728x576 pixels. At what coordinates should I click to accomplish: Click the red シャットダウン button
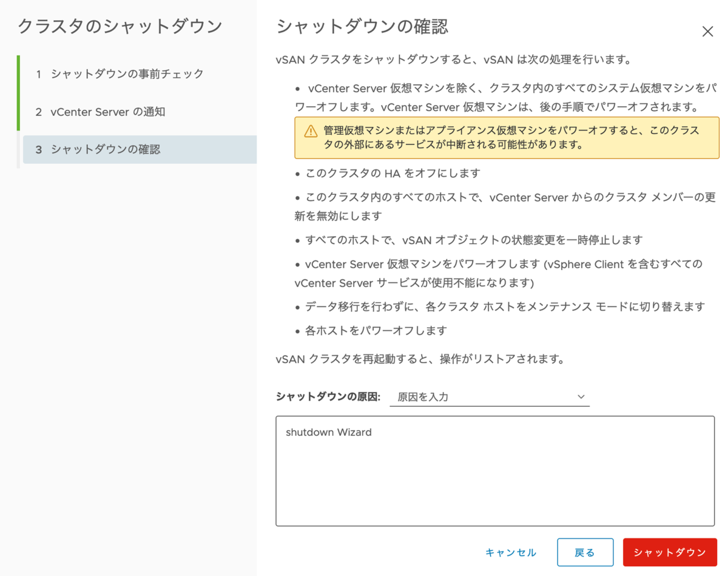pyautogui.click(x=670, y=552)
